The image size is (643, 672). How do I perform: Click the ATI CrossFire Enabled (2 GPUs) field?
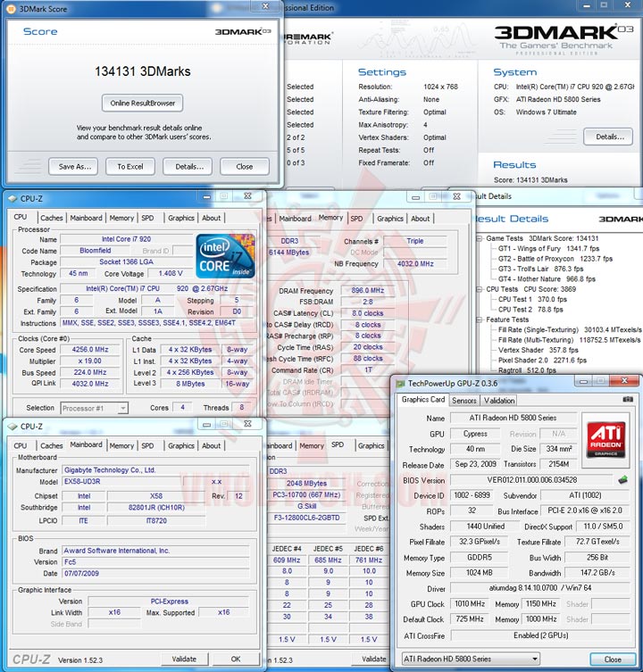[540, 635]
